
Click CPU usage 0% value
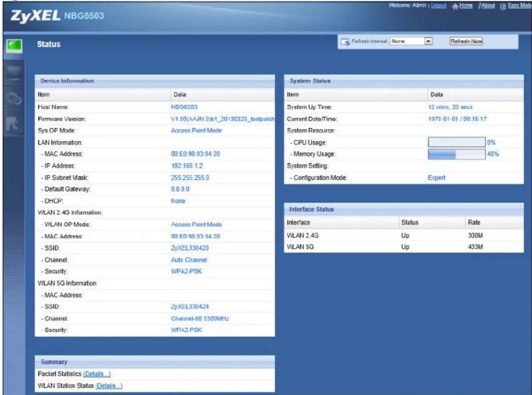[x=491, y=143]
